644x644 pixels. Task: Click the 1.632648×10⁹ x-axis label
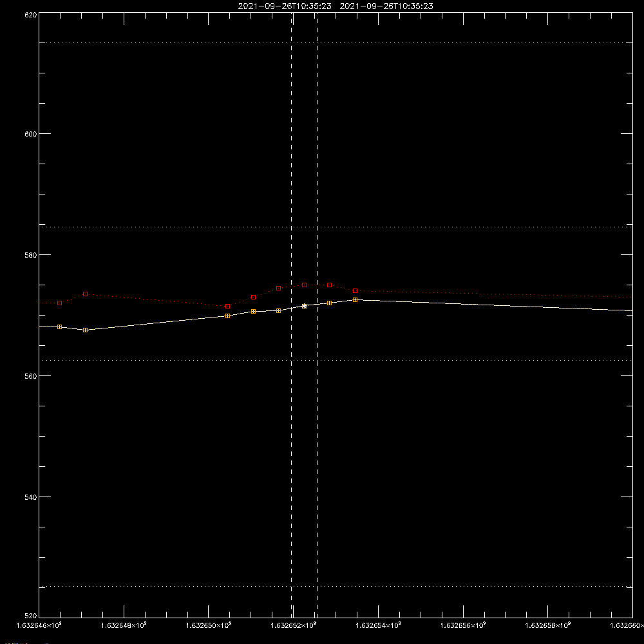[124, 625]
